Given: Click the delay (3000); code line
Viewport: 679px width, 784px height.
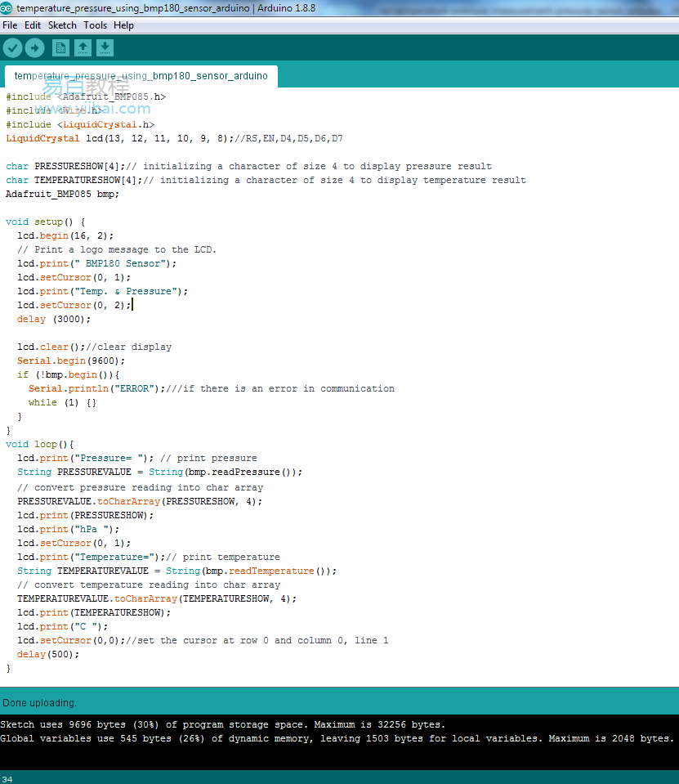Looking at the screenshot, I should point(54,319).
